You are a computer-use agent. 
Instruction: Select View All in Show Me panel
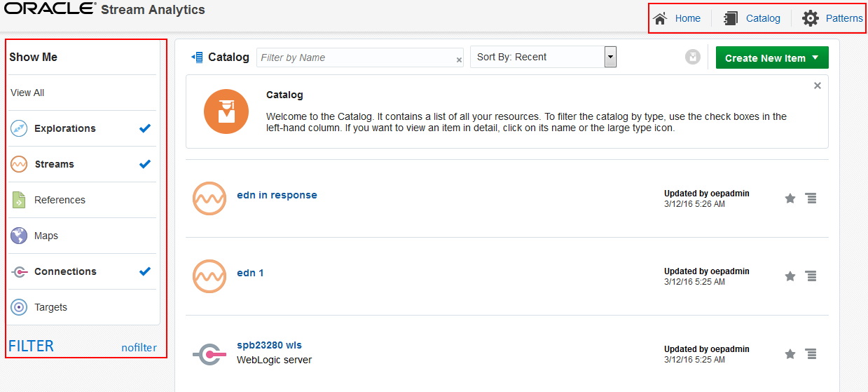[27, 93]
